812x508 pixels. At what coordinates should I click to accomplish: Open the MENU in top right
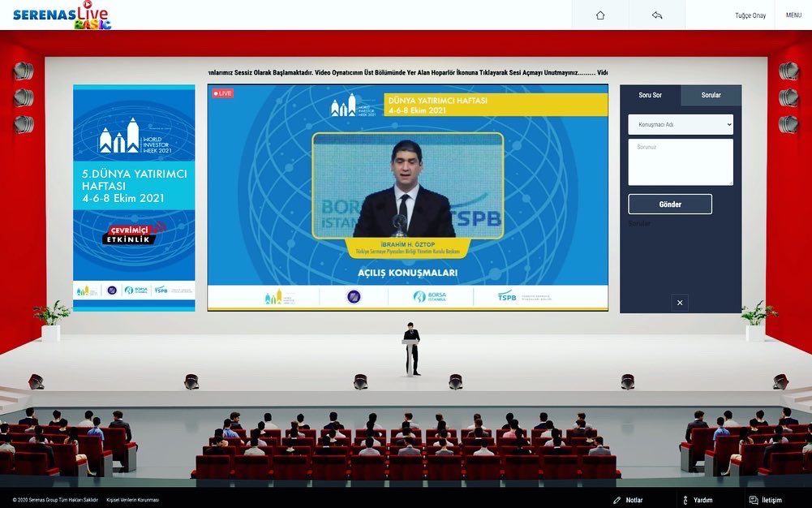click(x=793, y=15)
